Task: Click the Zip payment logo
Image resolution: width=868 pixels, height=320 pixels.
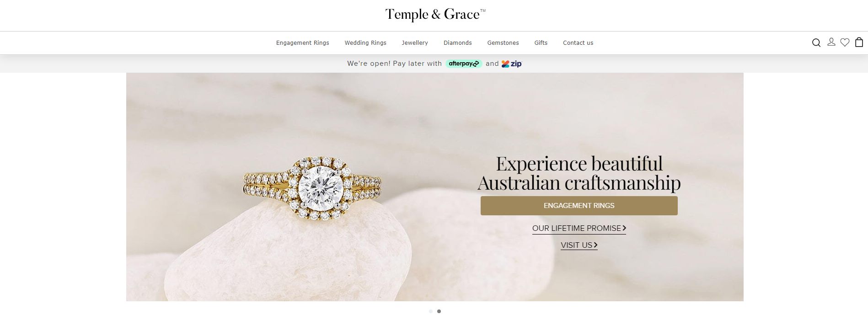Action: 511,64
